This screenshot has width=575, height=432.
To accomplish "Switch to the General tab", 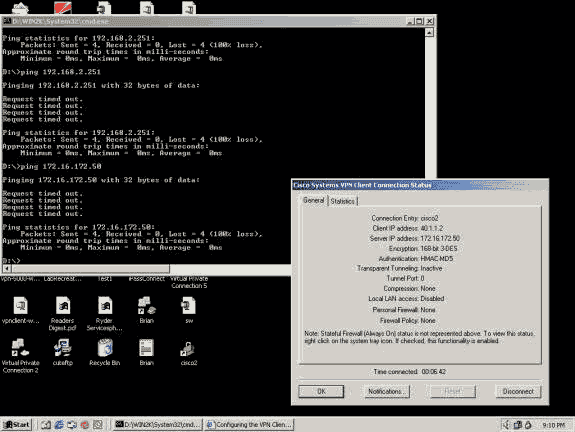I will [x=314, y=200].
